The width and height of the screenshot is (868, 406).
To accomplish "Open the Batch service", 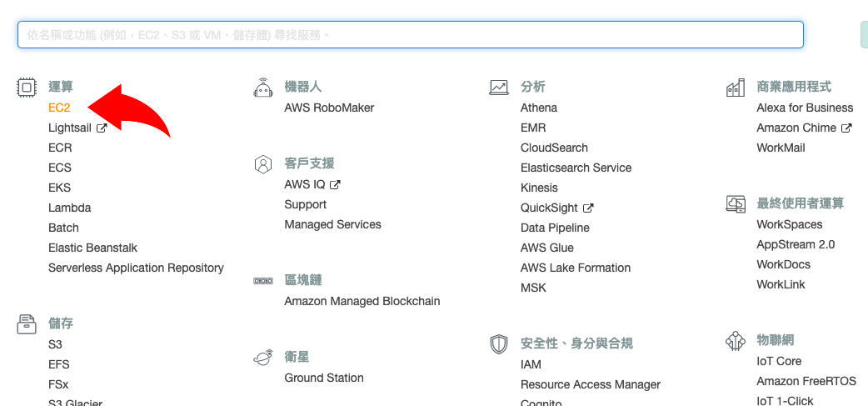I will (x=63, y=228).
